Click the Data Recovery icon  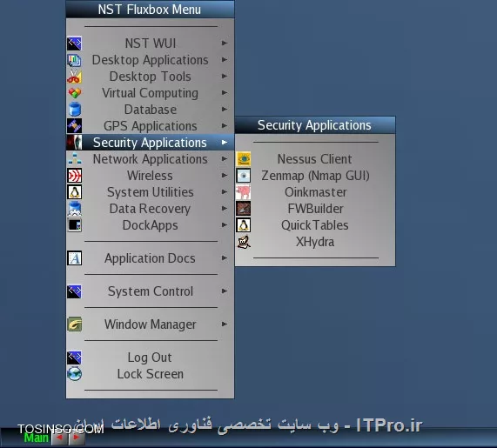(75, 209)
